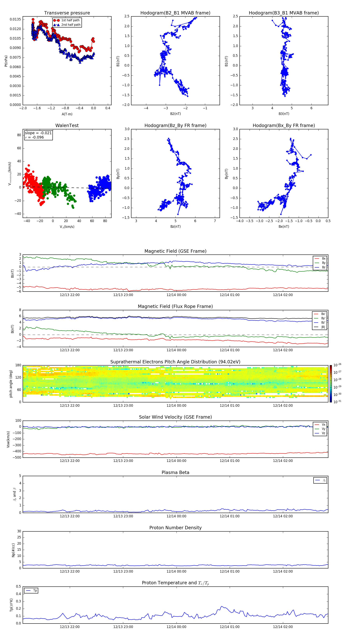
Task: Click the Bz' legend entry in Flux Rope panel
Action: click(320, 323)
